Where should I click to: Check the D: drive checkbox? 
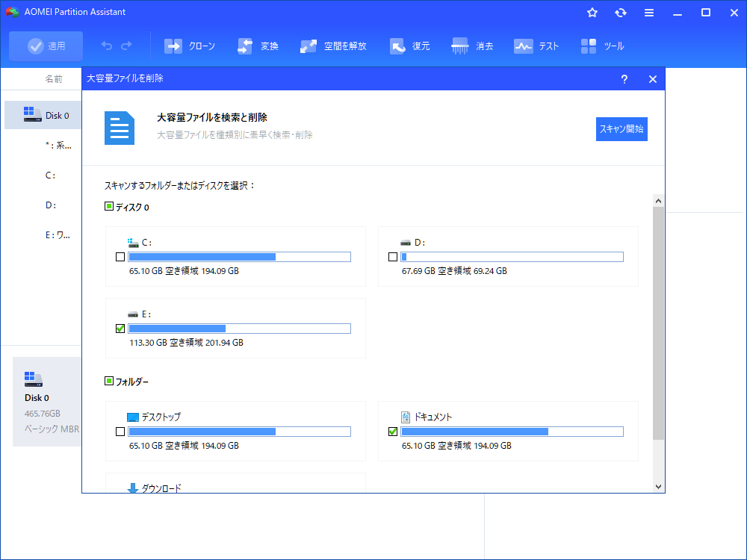coord(393,257)
